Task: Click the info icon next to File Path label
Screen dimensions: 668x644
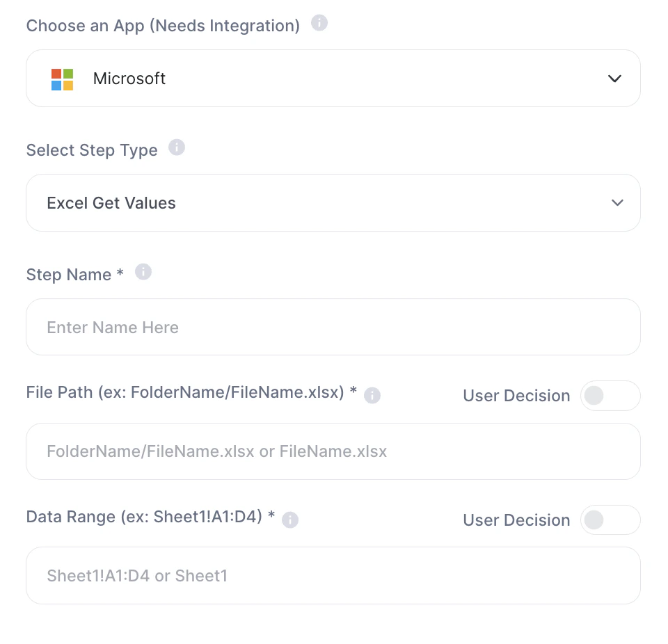Action: [372, 396]
